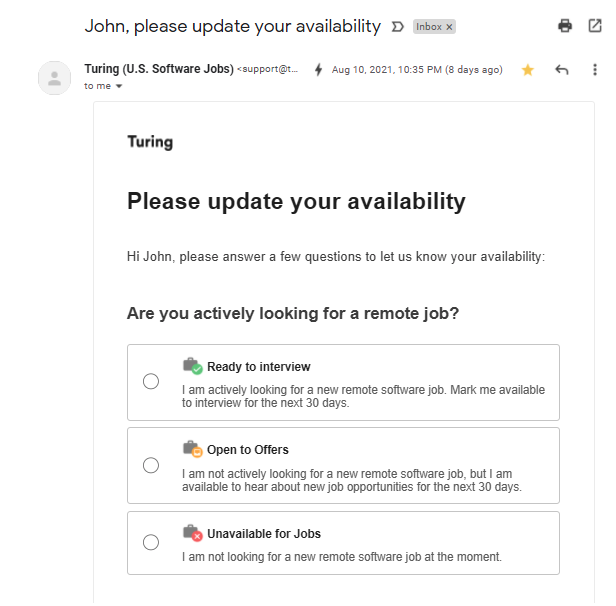Open email in new window icon

[594, 26]
